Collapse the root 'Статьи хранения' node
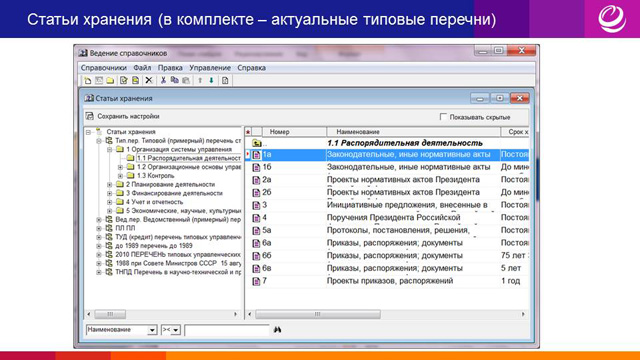The image size is (640, 360). click(x=88, y=132)
